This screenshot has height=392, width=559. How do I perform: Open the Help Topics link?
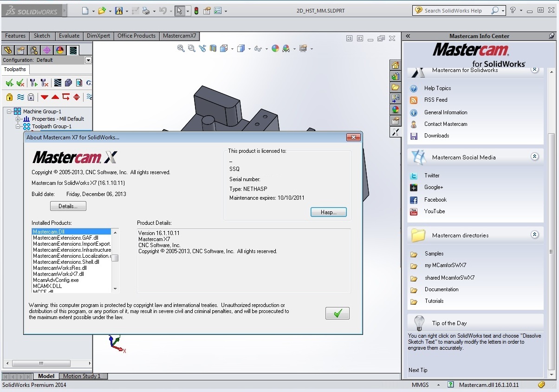point(437,88)
